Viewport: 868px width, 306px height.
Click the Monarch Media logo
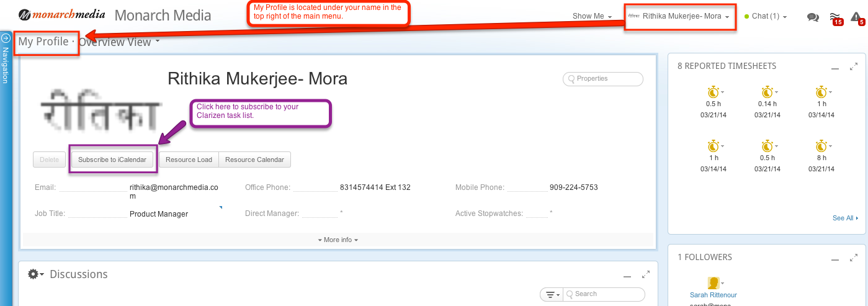coord(61,16)
